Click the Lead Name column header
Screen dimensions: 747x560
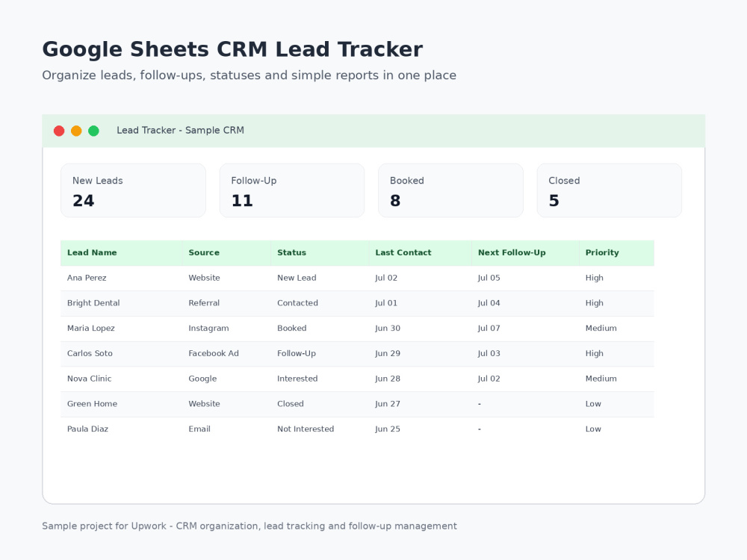pyautogui.click(x=122, y=253)
